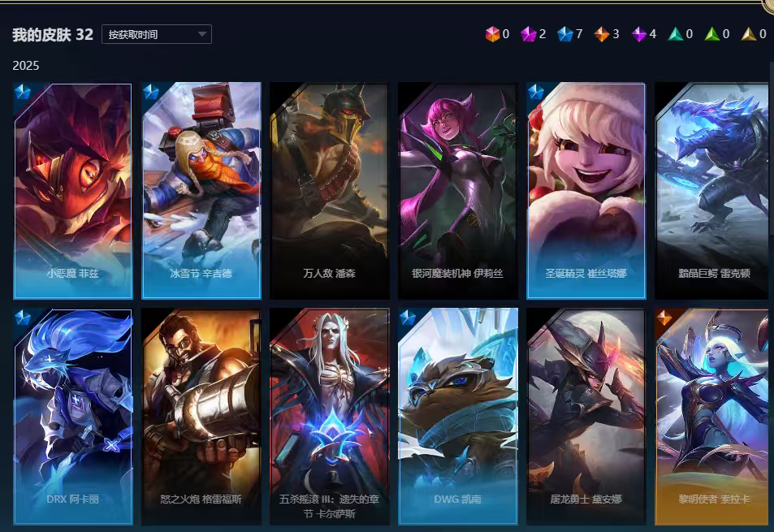Select the 圣诞精灵 崔丝塔娜 skin card
The image size is (774, 532).
click(x=586, y=191)
